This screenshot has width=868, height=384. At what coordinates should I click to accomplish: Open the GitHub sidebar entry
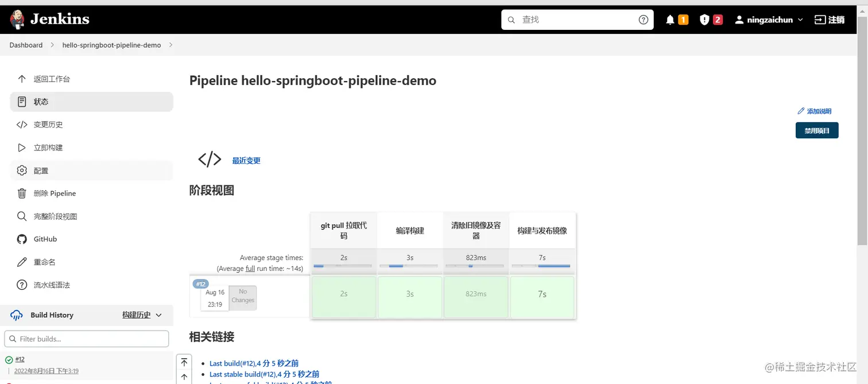[91, 239]
